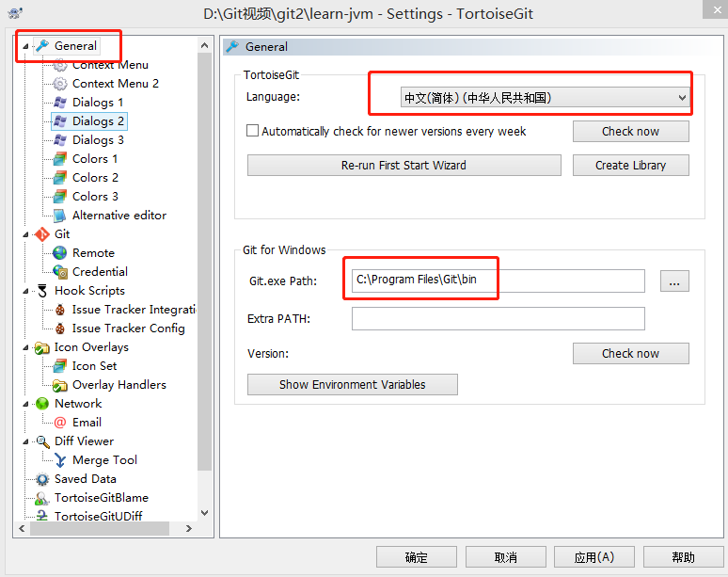Click the Git.exe Path input field
Viewport: 728px width, 577px height.
pos(499,280)
